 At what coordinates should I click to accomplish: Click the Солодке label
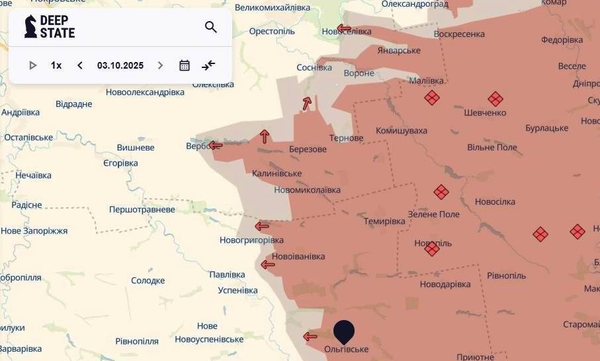pos(148,281)
